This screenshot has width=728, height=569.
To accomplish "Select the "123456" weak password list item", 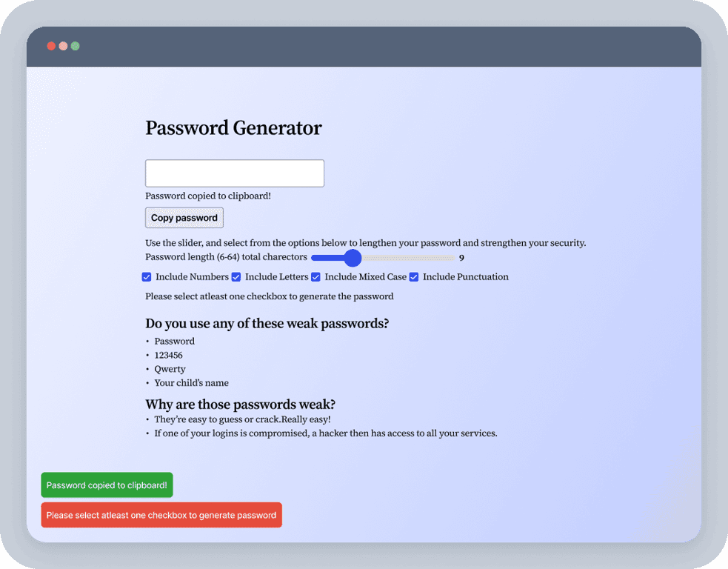I will tap(168, 356).
